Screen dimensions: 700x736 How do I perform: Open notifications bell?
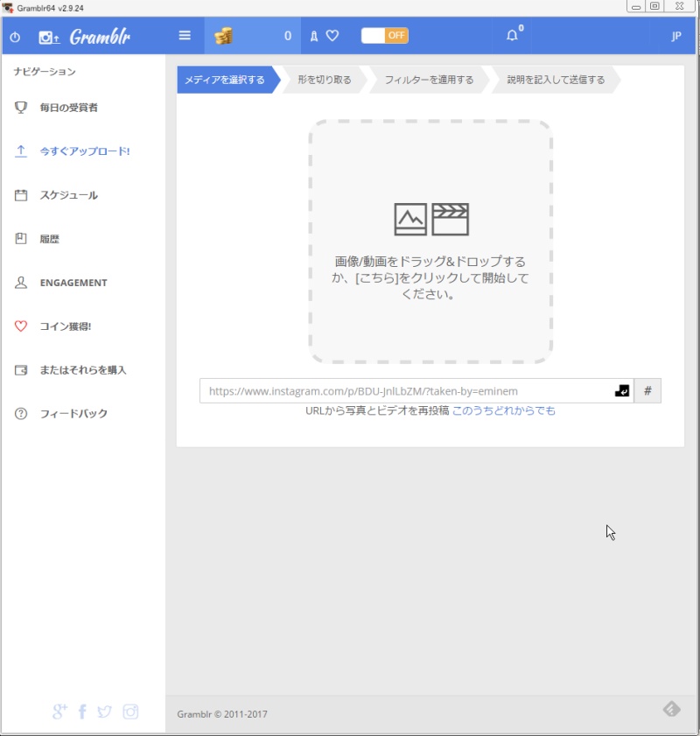(512, 36)
